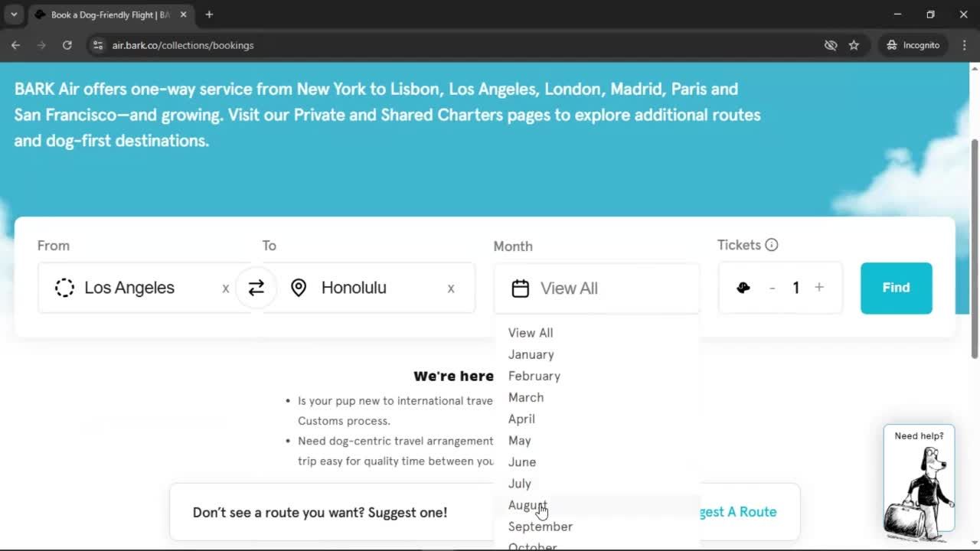Clear the Los Angeles origin with x

pyautogui.click(x=226, y=289)
